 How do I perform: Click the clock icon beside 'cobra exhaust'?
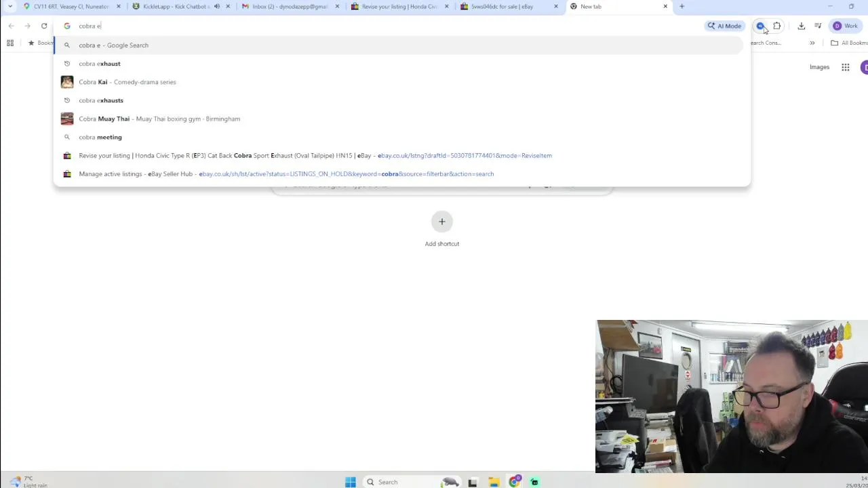(x=67, y=64)
